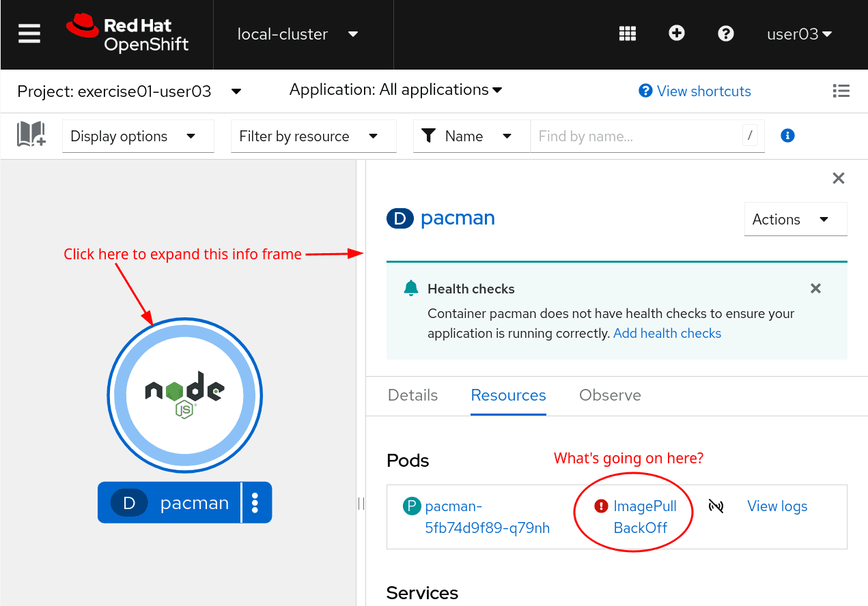This screenshot has width=868, height=606.
Task: Close the pacman side panel
Action: [x=839, y=179]
